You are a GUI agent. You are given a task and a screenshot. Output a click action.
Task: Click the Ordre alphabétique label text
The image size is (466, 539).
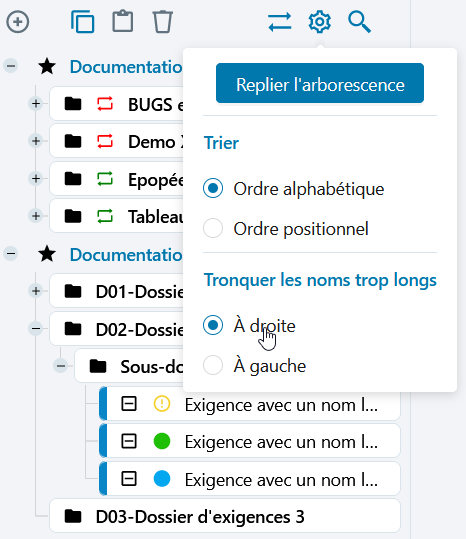309,189
